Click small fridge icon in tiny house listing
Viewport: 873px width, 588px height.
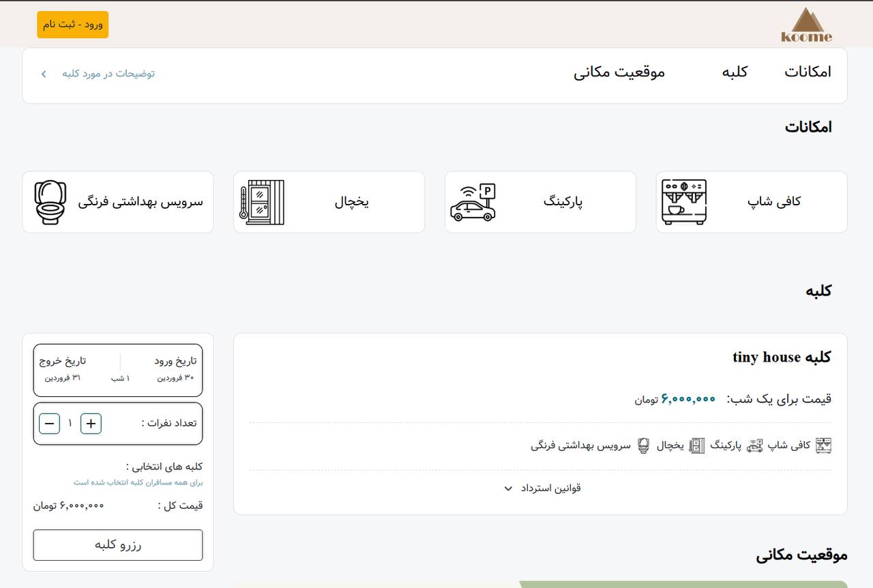(x=696, y=445)
